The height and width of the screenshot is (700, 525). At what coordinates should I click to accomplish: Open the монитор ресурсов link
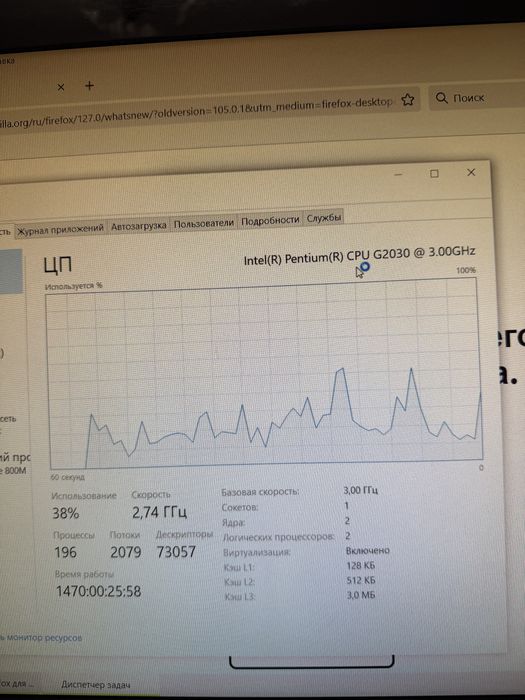pyautogui.click(x=41, y=638)
